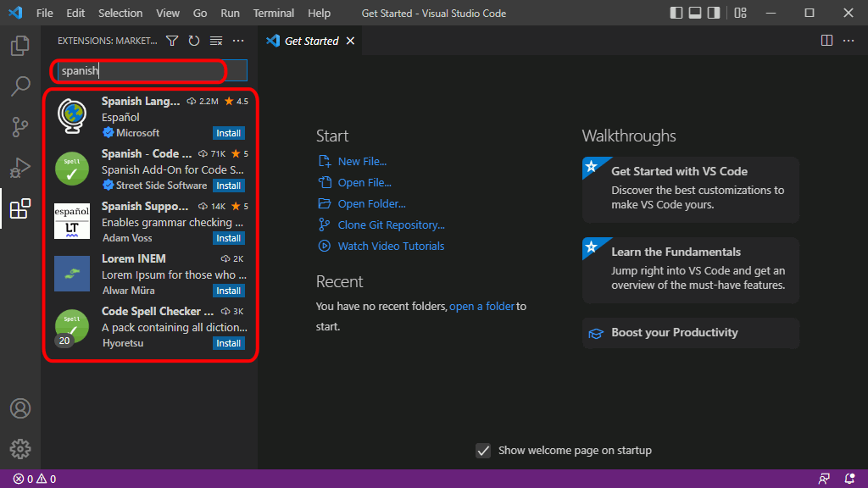Open the Edit menu
The width and height of the screenshot is (868, 488).
coord(75,14)
